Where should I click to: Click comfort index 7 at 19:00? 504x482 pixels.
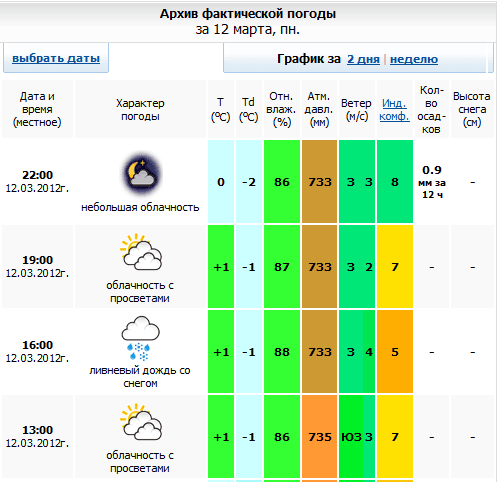point(395,267)
